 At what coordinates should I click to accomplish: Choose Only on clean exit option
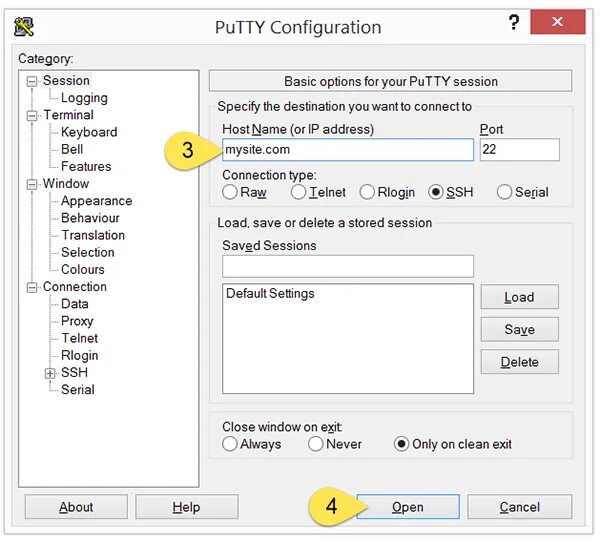pyautogui.click(x=401, y=444)
